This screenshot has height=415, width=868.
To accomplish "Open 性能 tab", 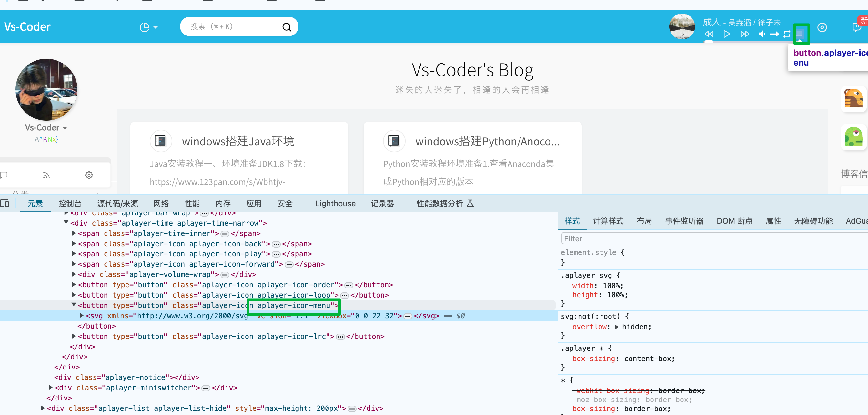I will point(192,203).
